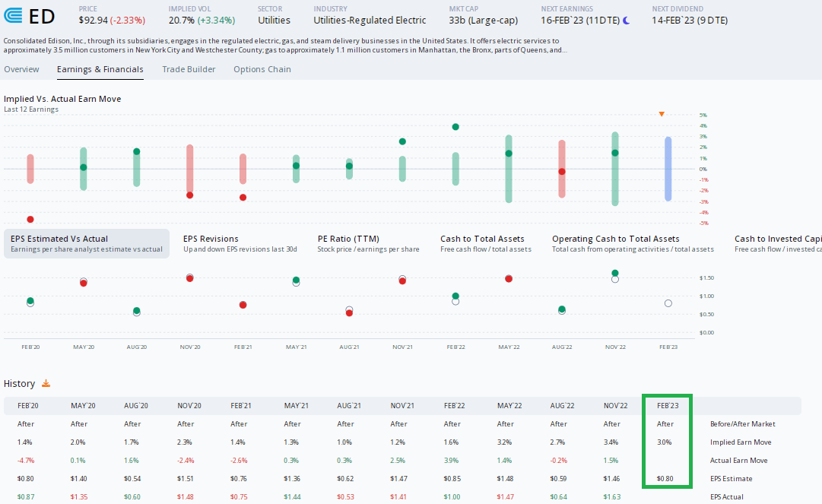The image size is (822, 504).
Task: Click the NOV'22 history column header
Action: [x=615, y=405]
